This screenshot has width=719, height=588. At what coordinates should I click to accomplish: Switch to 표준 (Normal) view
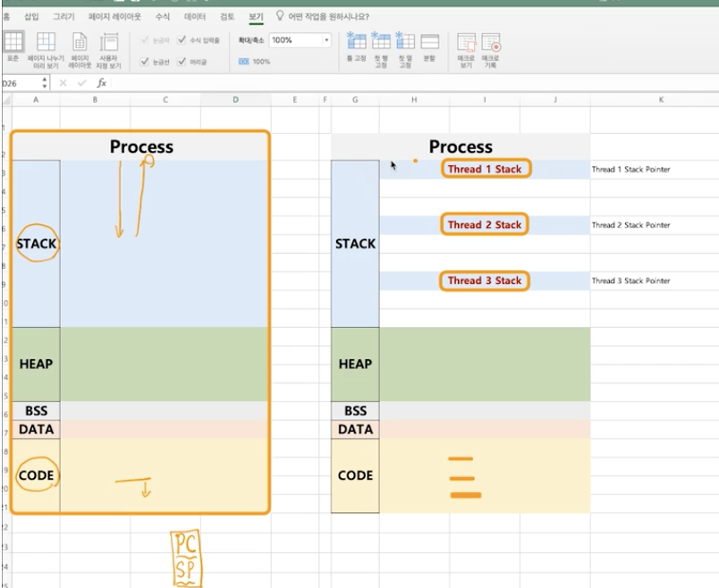tap(13, 46)
